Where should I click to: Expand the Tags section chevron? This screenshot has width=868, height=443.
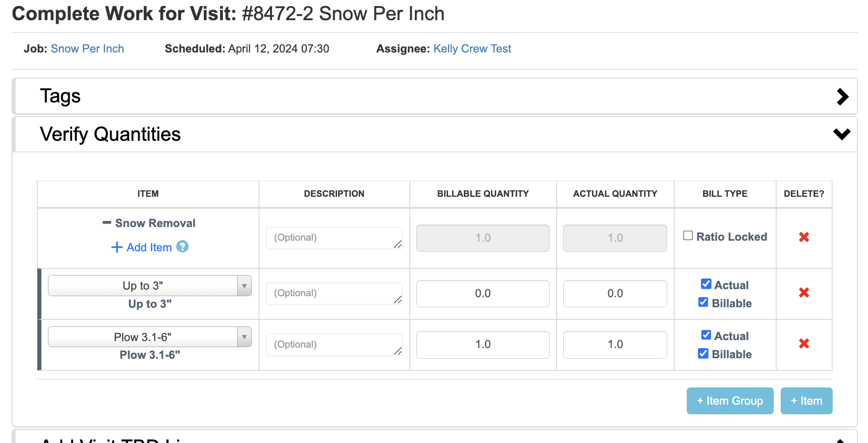[x=842, y=96]
